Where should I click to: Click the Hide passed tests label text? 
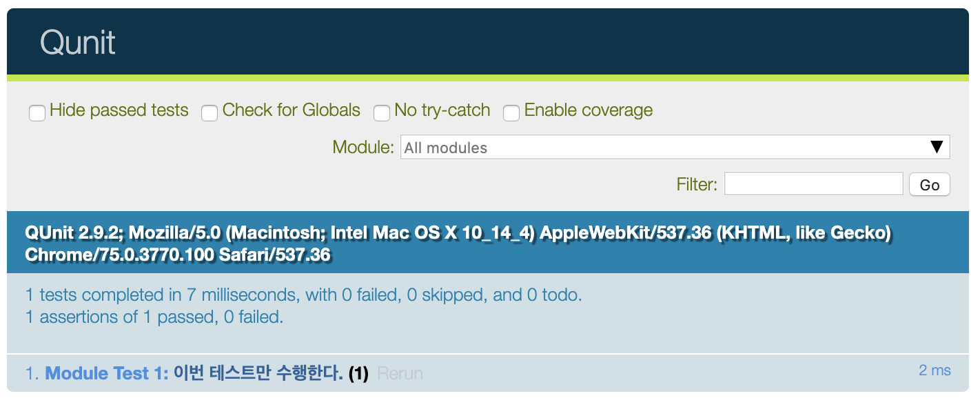pyautogui.click(x=119, y=110)
